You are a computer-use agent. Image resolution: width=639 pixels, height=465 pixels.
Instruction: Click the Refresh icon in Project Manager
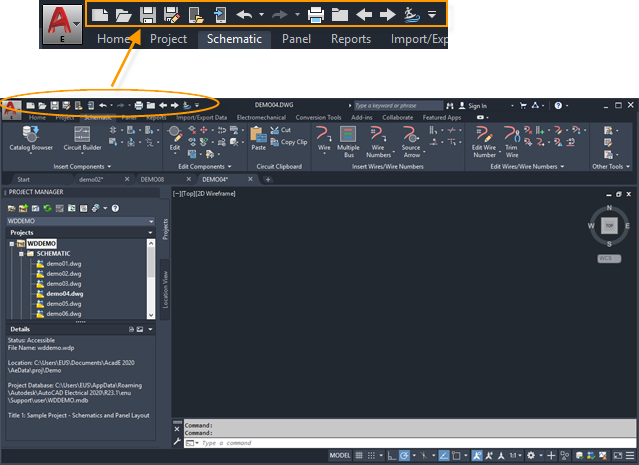click(x=47, y=208)
